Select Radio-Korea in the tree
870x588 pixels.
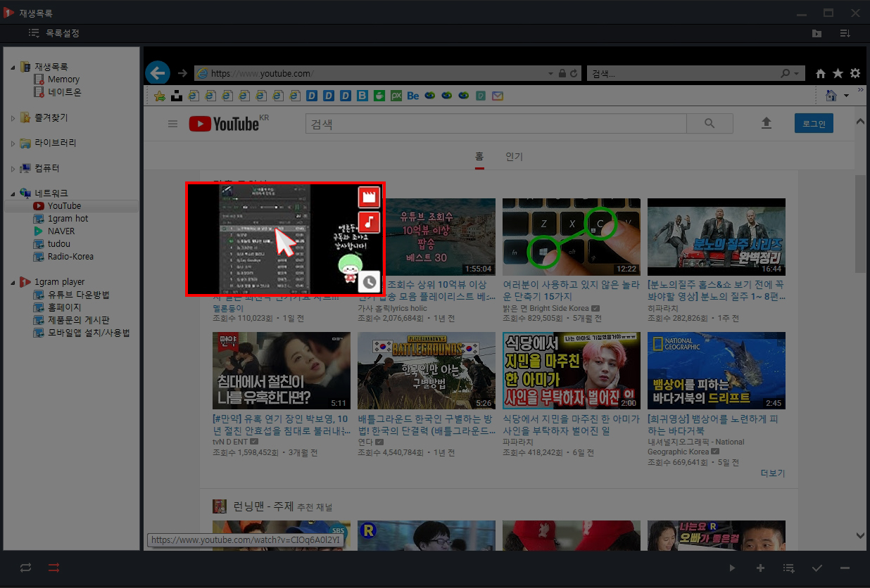click(x=70, y=257)
